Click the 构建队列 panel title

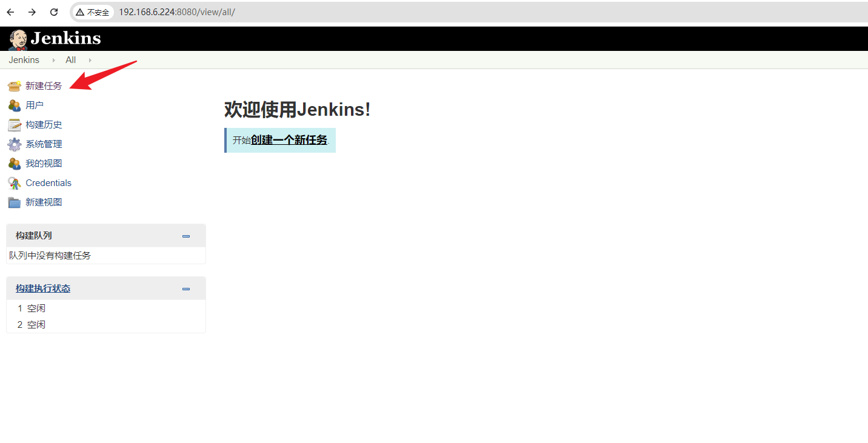pos(34,236)
